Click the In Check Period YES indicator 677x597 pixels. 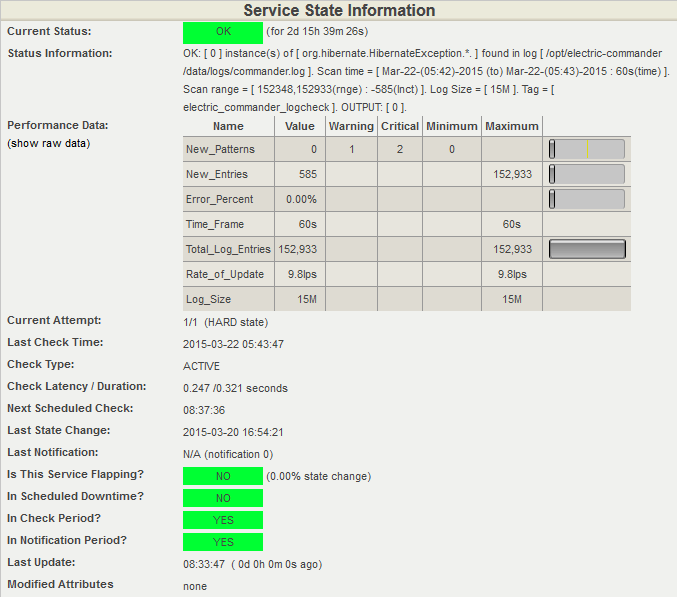(222, 520)
